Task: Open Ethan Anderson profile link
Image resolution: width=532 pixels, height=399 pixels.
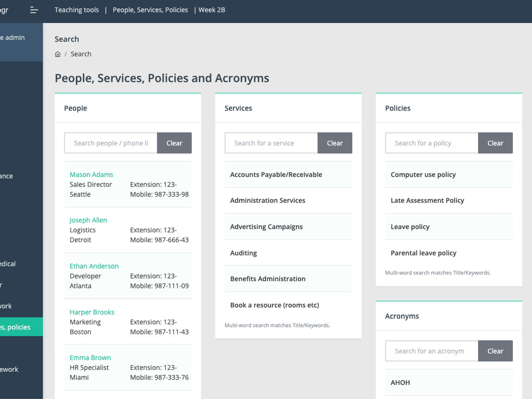Action: point(94,266)
